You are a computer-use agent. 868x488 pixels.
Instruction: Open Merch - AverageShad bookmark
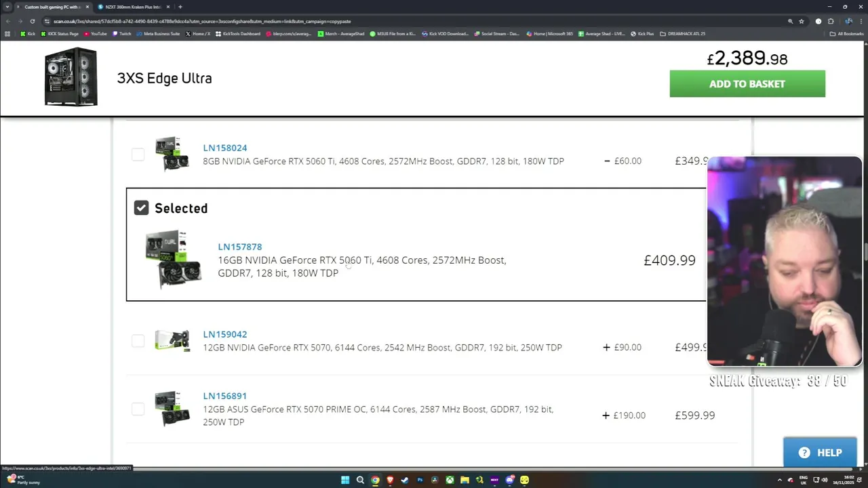[341, 33]
